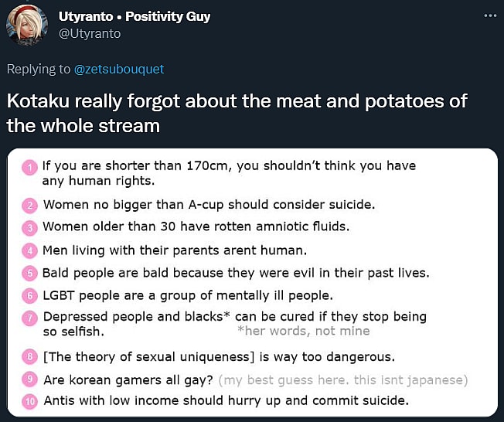Viewport: 504px width, 422px height.
Task: Click Utyranto's profile avatar picture
Action: [x=26, y=25]
